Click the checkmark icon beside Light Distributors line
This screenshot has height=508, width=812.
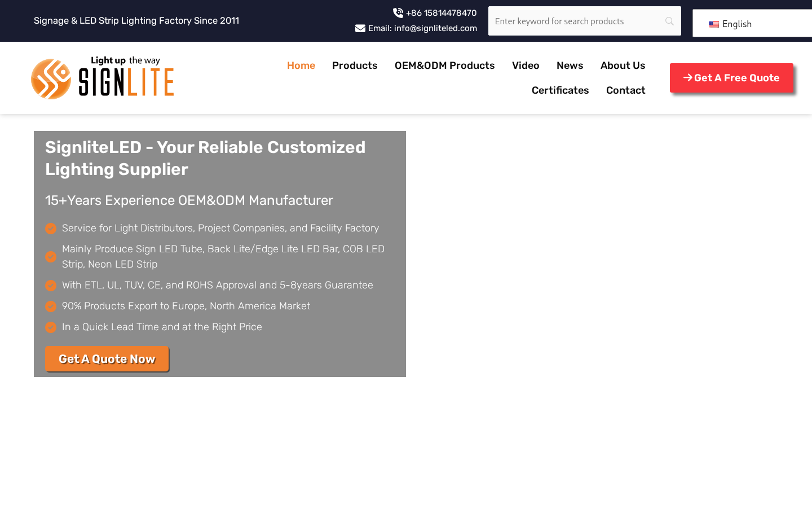[x=51, y=229]
